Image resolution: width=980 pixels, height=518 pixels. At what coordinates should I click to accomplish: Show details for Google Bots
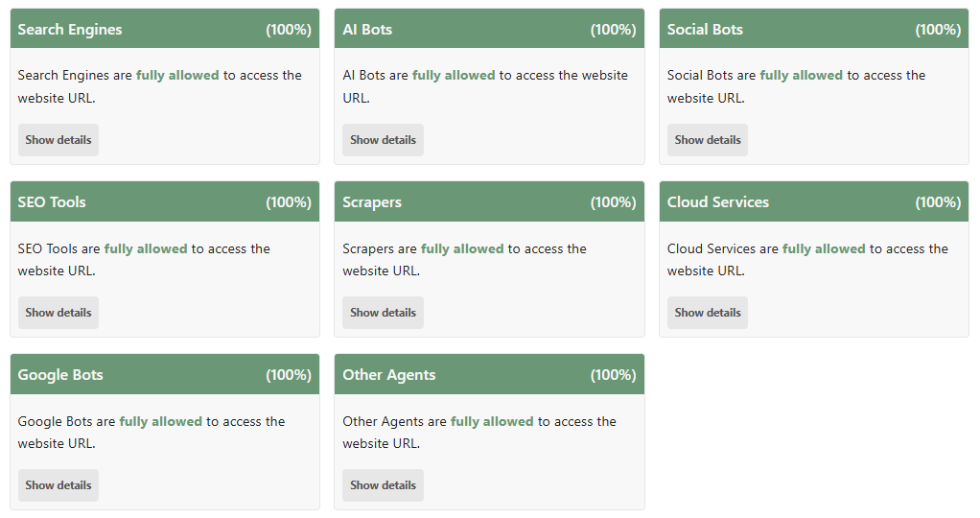click(x=58, y=485)
